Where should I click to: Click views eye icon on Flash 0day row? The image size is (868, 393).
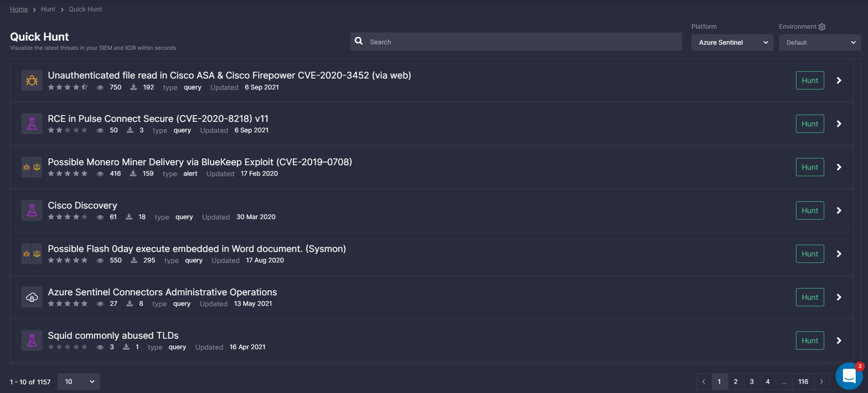point(100,261)
